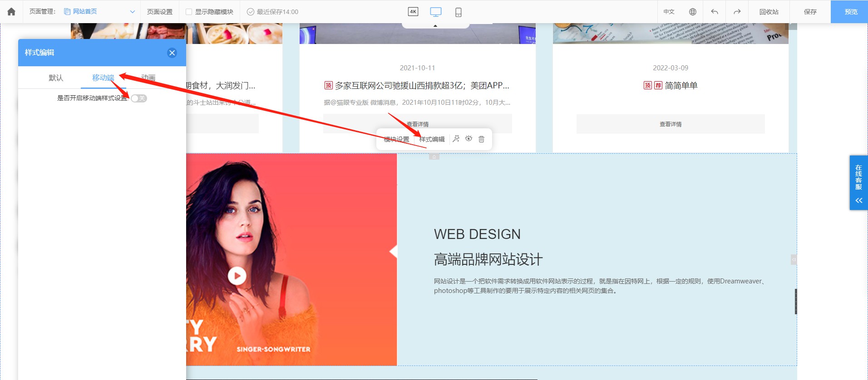Delete module with trash icon
The height and width of the screenshot is (380, 868).
tap(481, 139)
